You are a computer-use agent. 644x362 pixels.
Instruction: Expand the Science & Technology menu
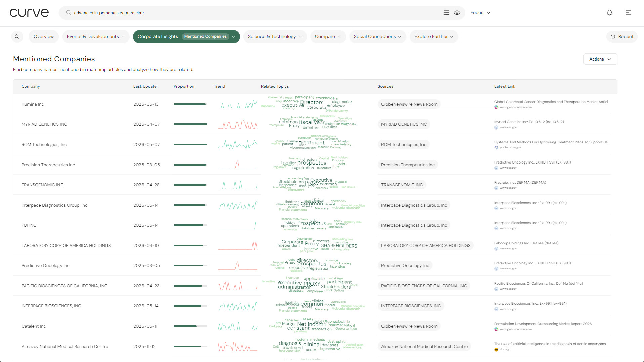coord(275,37)
